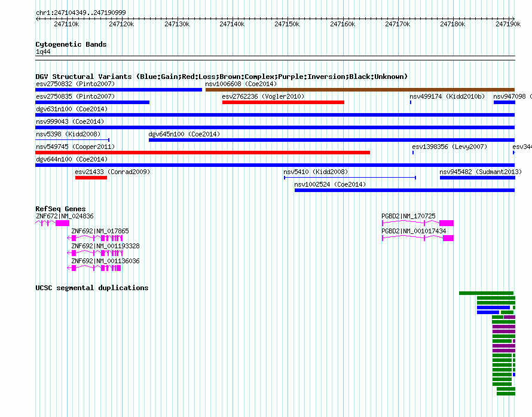The width and height of the screenshot is (532, 417).
Task: Click the esv2750832 (Pinto2007) variant label
Action: coord(75,84)
